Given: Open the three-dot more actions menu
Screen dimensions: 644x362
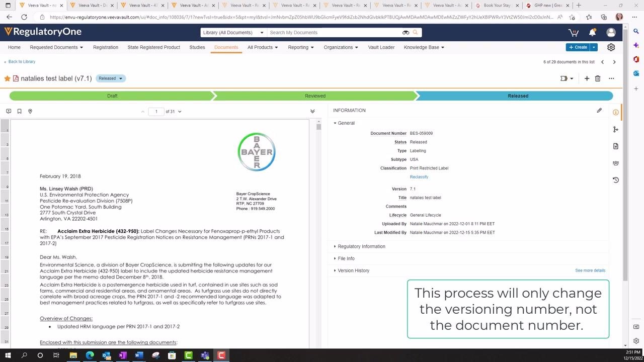Looking at the screenshot, I should tap(611, 78).
